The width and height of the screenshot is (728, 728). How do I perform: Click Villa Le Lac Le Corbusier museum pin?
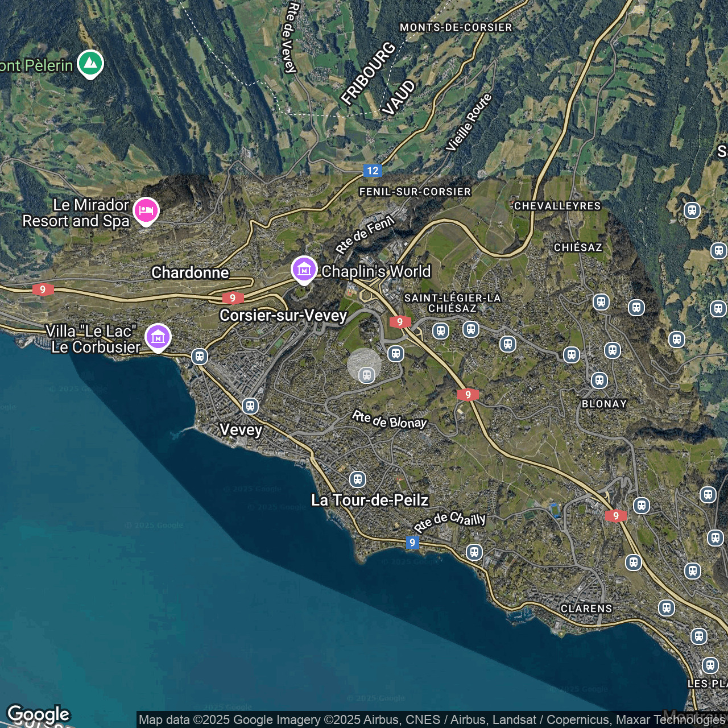coord(158,337)
